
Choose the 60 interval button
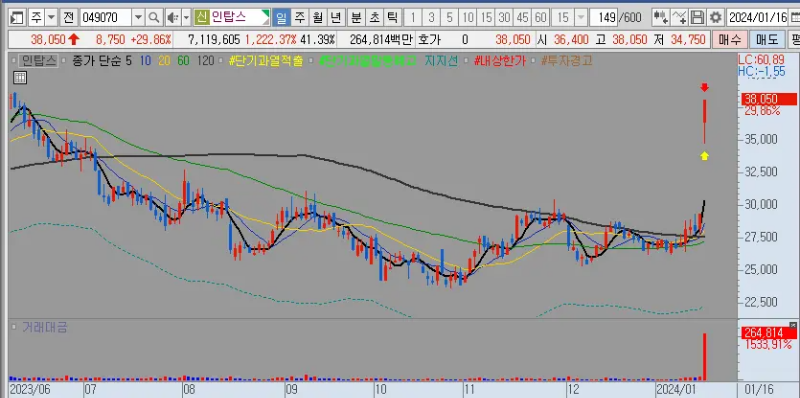[540, 18]
